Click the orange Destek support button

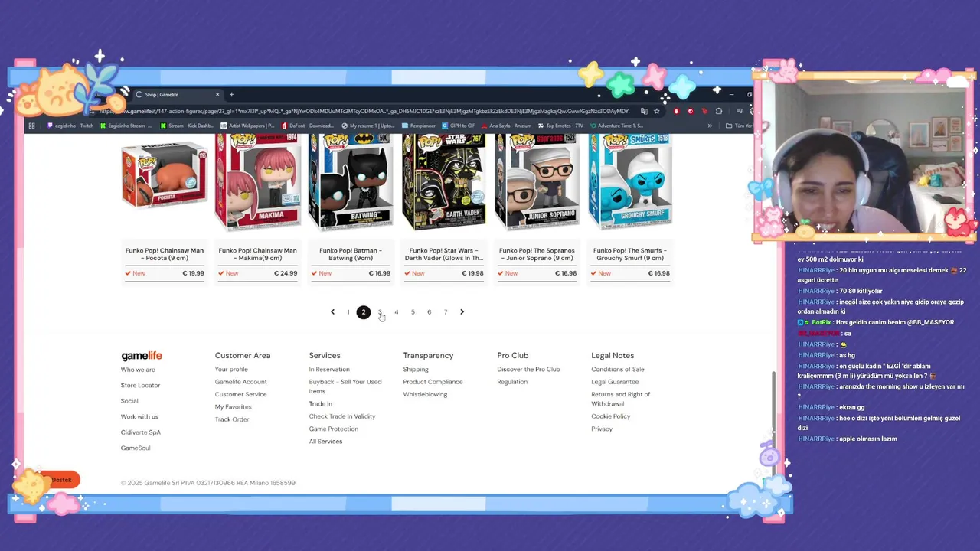pyautogui.click(x=60, y=480)
